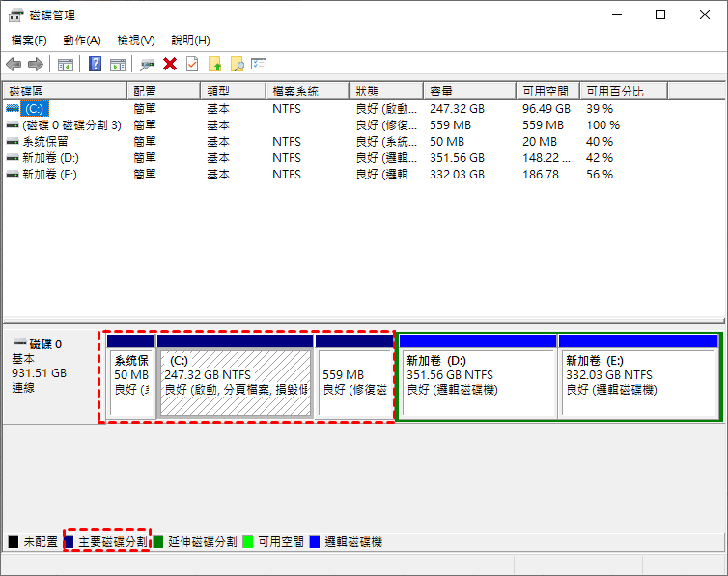The width and height of the screenshot is (728, 576).
Task: Click the 磁碟 0 磁碟分割 3 row icon
Action: (13, 125)
